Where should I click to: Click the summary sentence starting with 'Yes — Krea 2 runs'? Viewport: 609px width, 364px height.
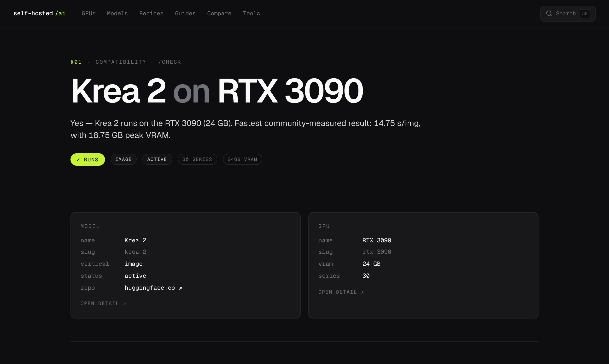point(246,129)
